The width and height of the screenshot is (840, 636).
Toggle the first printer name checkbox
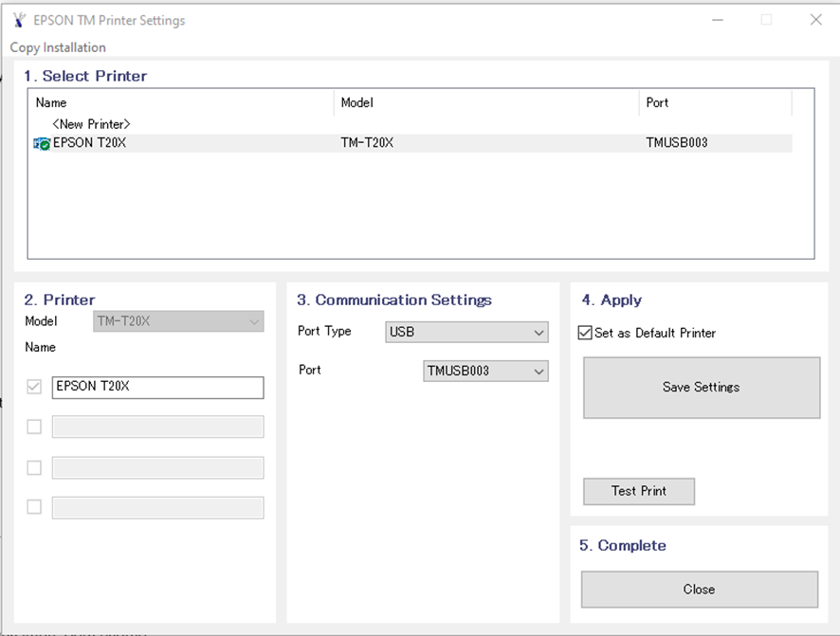pyautogui.click(x=34, y=387)
